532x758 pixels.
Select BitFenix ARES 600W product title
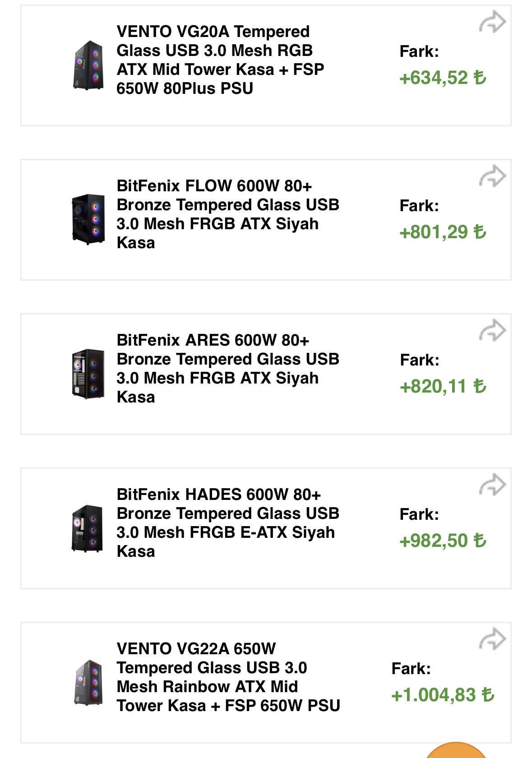coord(228,369)
